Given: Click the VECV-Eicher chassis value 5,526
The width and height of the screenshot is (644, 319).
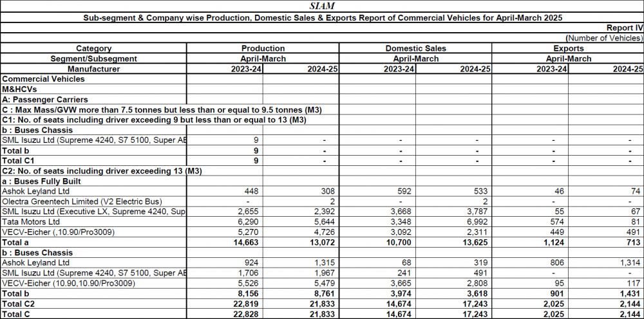Looking at the screenshot, I should 248,283.
